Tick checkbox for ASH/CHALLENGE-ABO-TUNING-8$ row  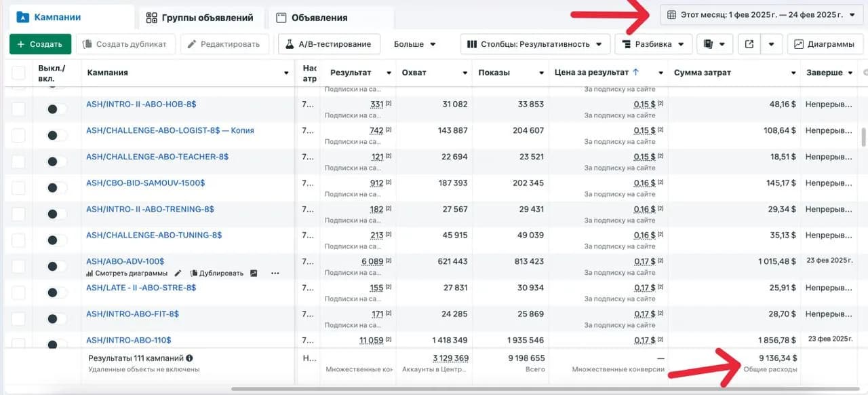(x=18, y=240)
